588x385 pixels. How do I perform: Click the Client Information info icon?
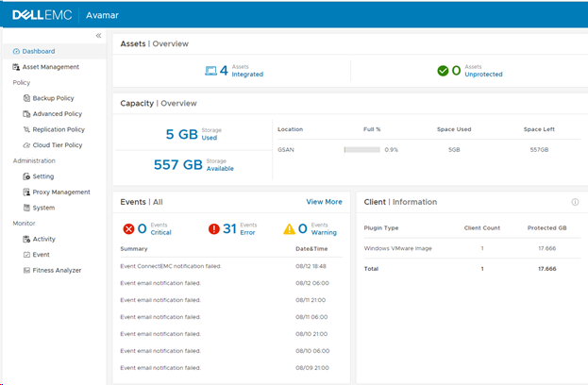[x=575, y=202]
